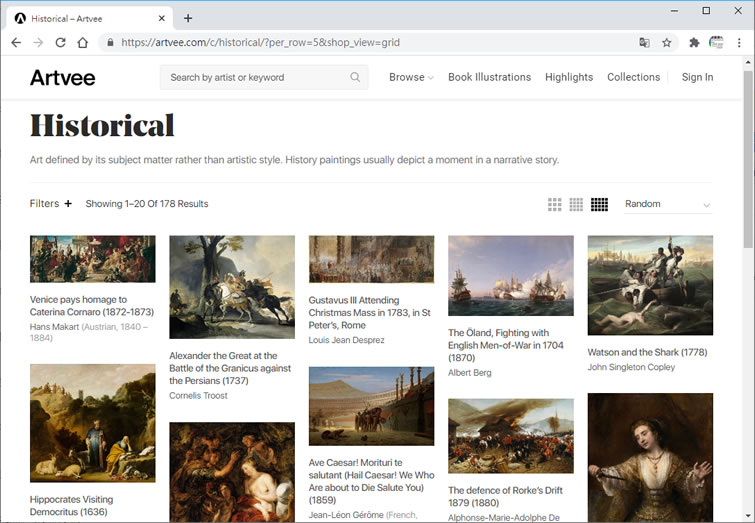Open title Alexander the Great at the Battle
Screen dimensions: 755x523
tap(230, 368)
